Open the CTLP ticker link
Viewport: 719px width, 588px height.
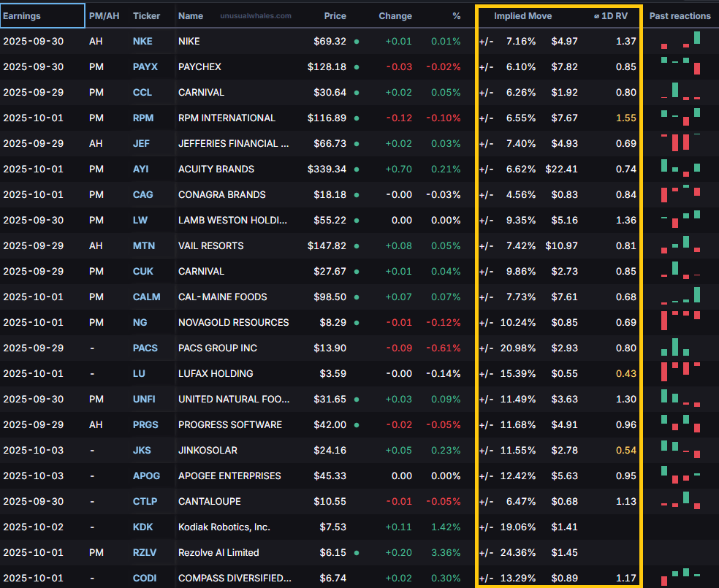[145, 502]
